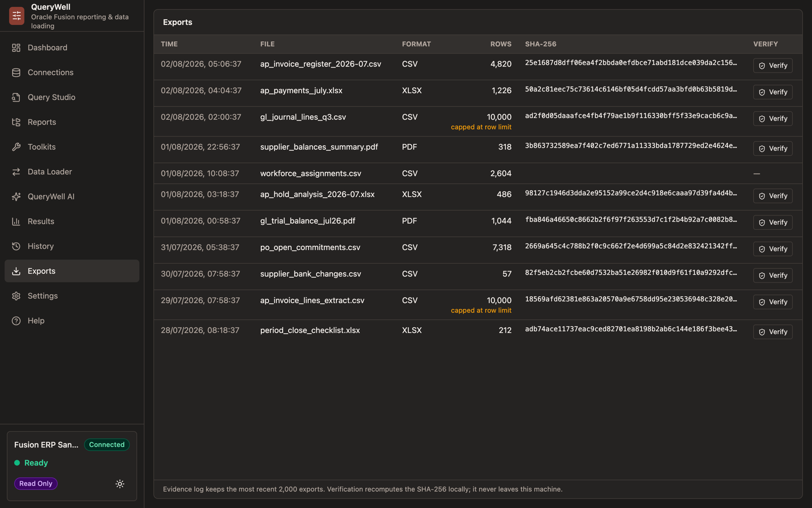This screenshot has width=812, height=508.
Task: Click the History clock icon
Action: tap(16, 246)
